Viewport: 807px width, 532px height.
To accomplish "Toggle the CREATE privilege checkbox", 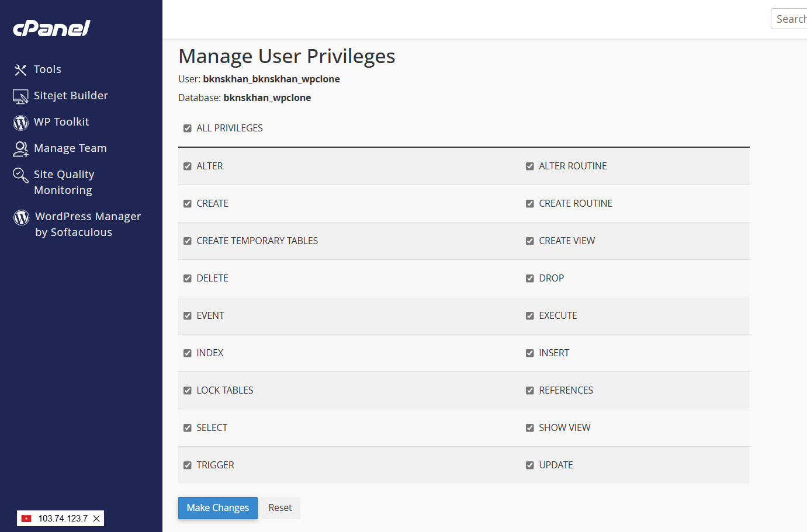I will tap(188, 204).
